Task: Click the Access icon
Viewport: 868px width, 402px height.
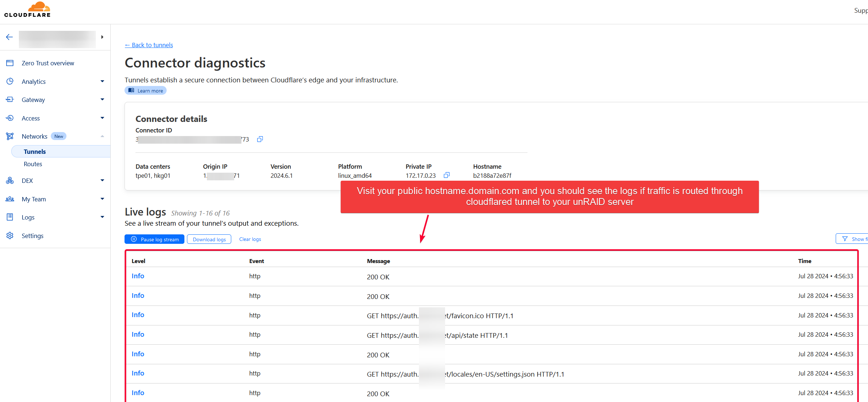Action: click(10, 118)
